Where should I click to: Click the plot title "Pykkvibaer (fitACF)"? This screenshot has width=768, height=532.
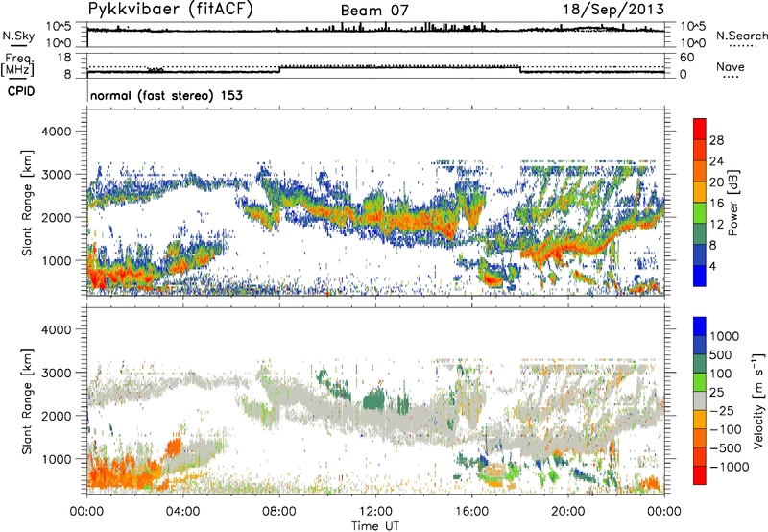[170, 10]
